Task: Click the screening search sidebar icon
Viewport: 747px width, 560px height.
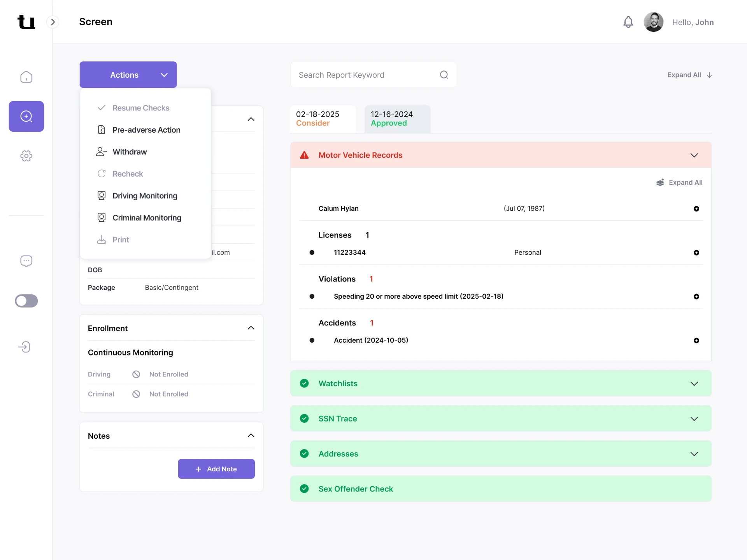Action: [x=26, y=116]
